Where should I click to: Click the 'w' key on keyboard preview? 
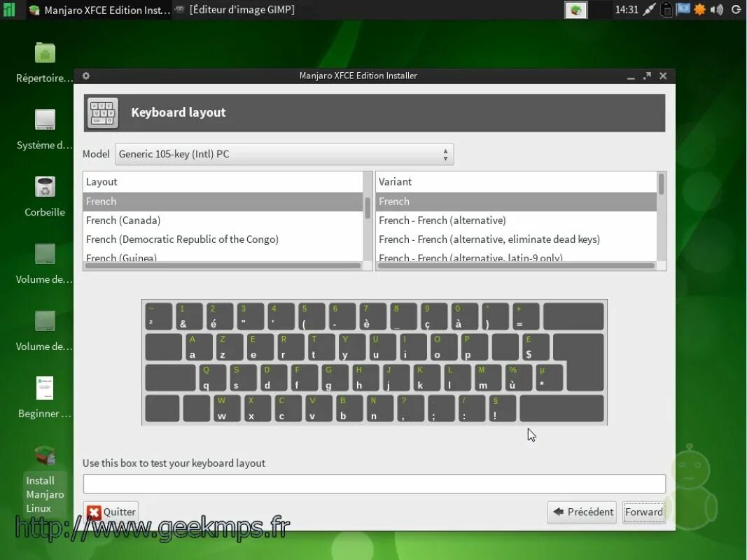228,408
